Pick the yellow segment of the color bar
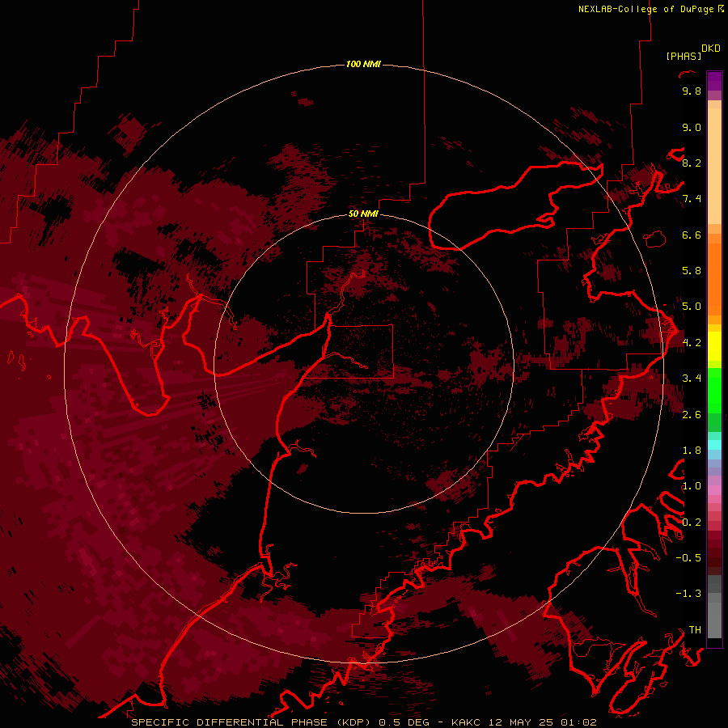Image resolution: width=728 pixels, height=728 pixels. click(714, 346)
